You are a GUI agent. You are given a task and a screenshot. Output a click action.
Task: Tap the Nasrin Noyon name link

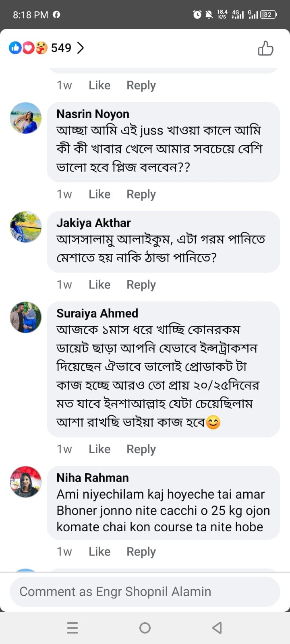[x=93, y=114]
